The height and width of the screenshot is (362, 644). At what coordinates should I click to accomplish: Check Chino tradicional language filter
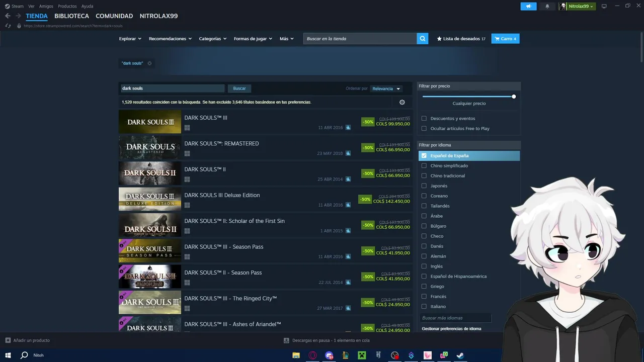click(x=424, y=176)
